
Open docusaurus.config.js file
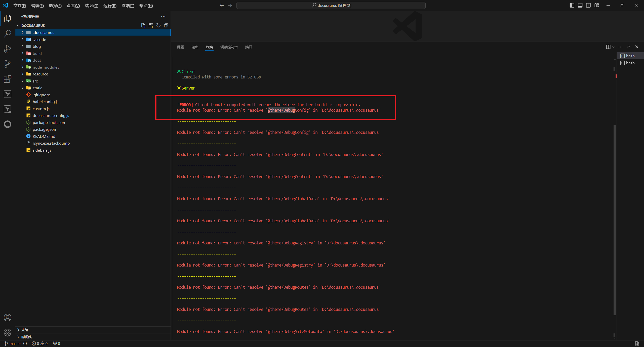pos(93,115)
